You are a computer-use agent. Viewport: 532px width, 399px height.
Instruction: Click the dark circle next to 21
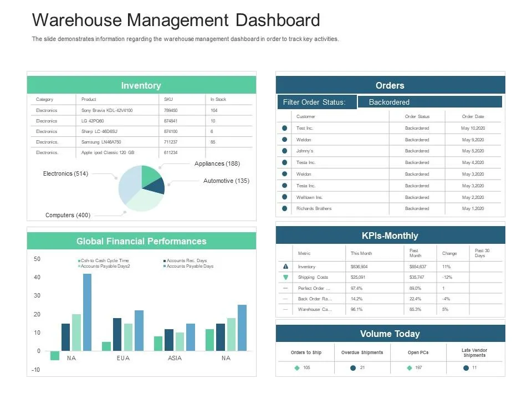click(353, 368)
